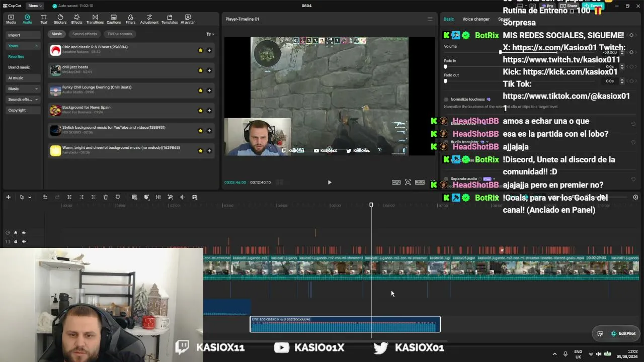Select the Chic and classic R & B audio clip
The height and width of the screenshot is (362, 644).
point(345,324)
